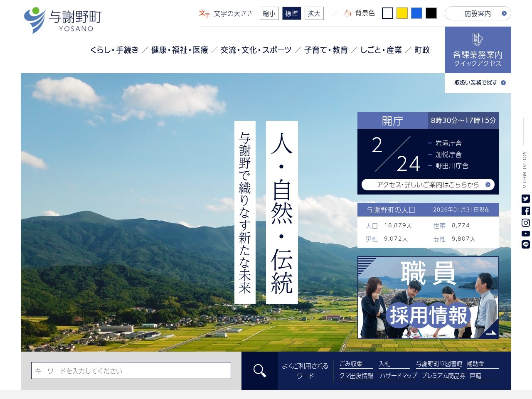Enable the 拡大 text size option
Image resolution: width=532 pixels, height=399 pixels.
tap(314, 13)
